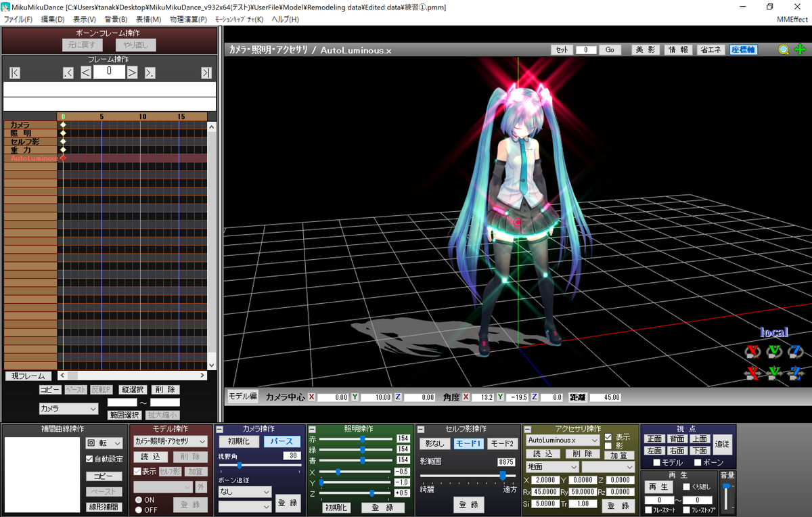The width and height of the screenshot is (812, 517).
Task: Adjust the 影範囲 shadow range slider
Action: pos(468,476)
